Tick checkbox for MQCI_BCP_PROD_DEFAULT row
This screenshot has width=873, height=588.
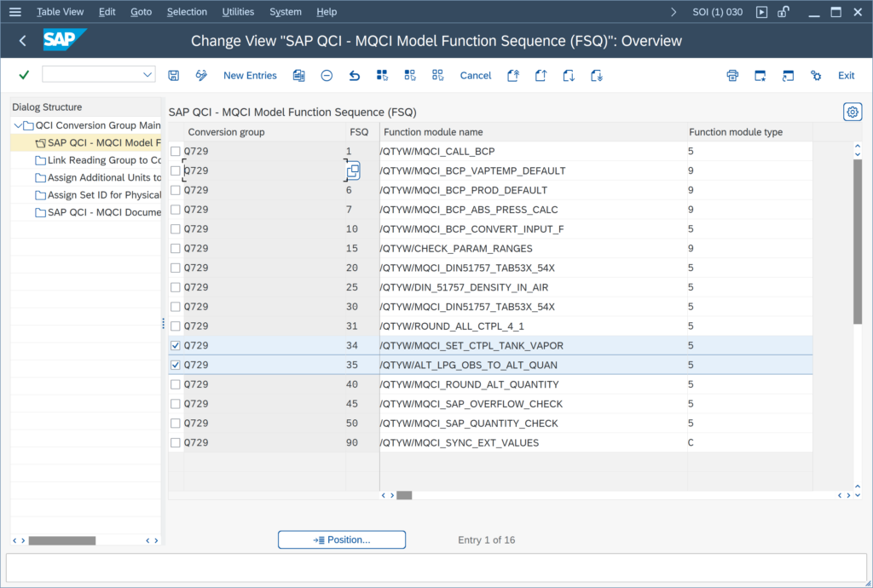coord(176,190)
